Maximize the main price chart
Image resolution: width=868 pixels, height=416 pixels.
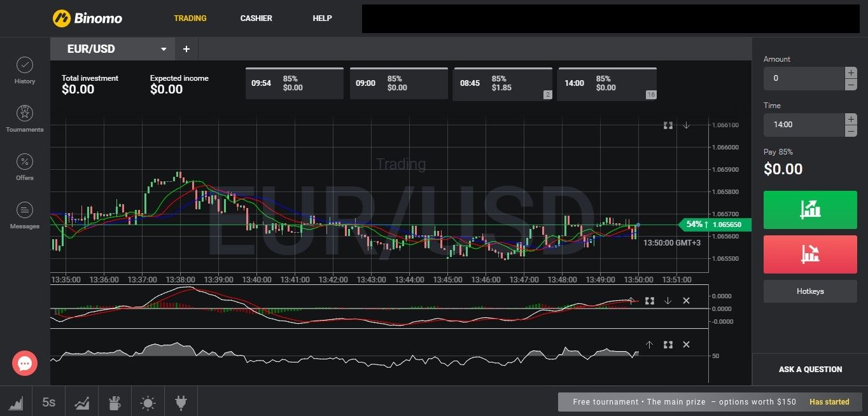tap(668, 125)
